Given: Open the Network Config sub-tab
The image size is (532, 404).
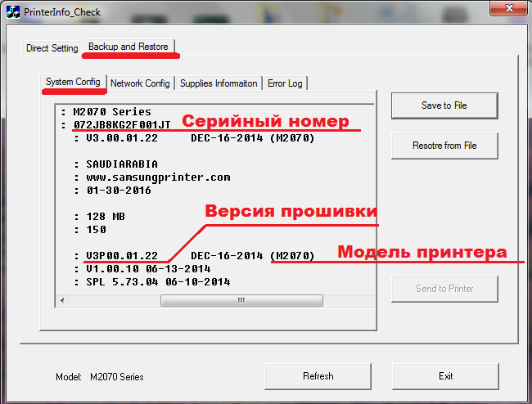Looking at the screenshot, I should (x=140, y=83).
